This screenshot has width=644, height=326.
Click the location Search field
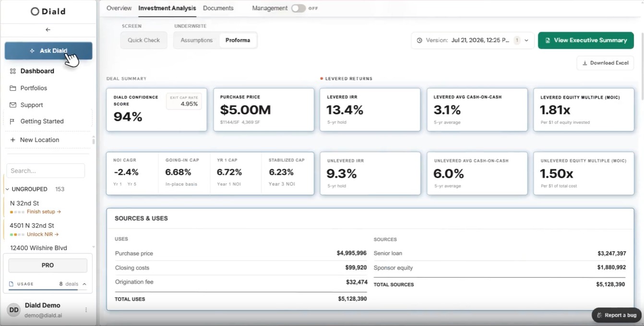(x=46, y=170)
